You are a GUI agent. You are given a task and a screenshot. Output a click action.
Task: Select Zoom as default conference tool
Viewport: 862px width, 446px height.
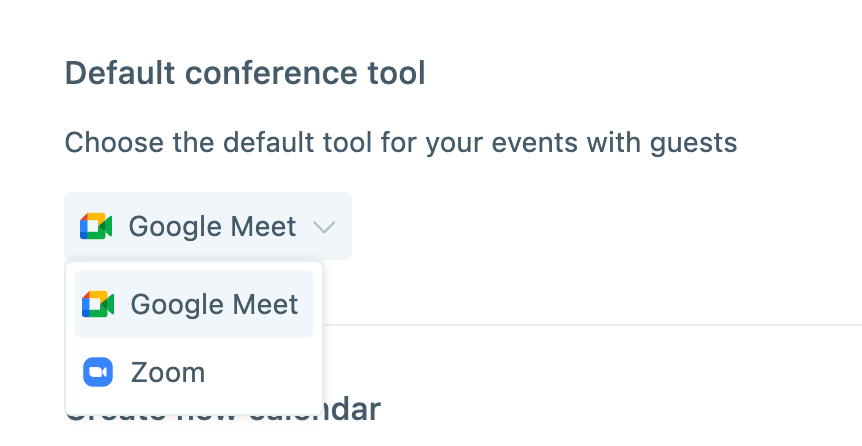pos(194,372)
